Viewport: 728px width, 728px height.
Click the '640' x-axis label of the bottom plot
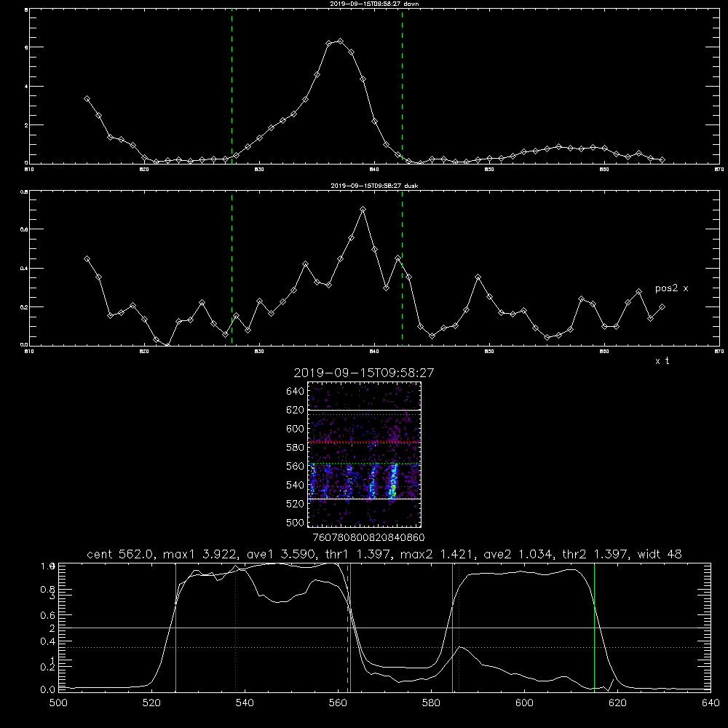[x=711, y=703]
